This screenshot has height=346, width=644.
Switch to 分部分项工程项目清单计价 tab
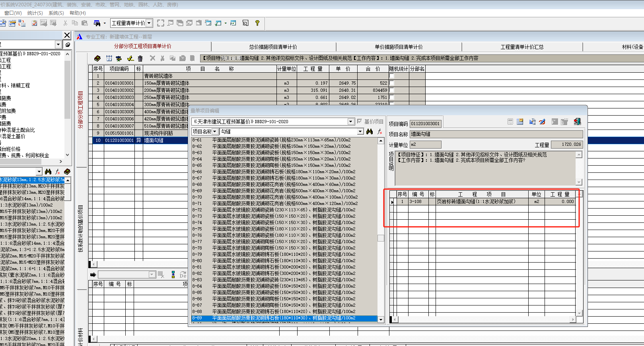tap(143, 46)
